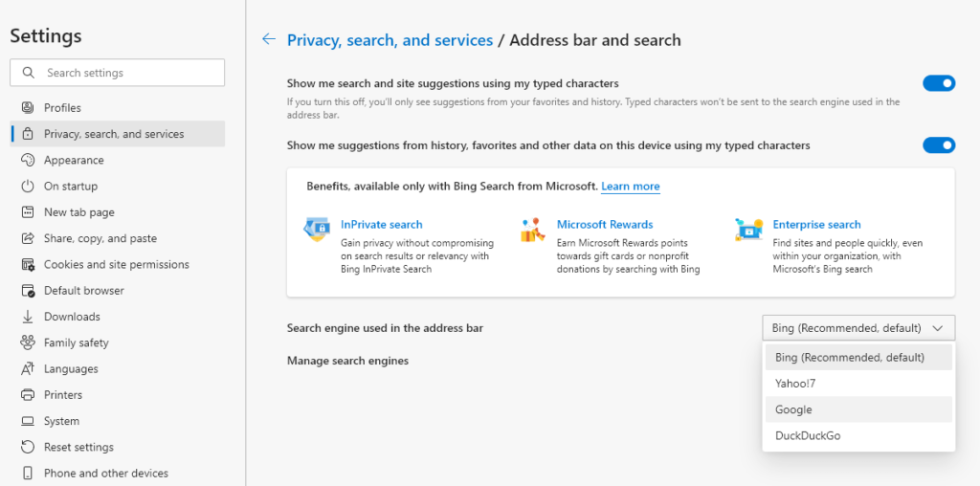Click the On startup power icon

click(27, 187)
